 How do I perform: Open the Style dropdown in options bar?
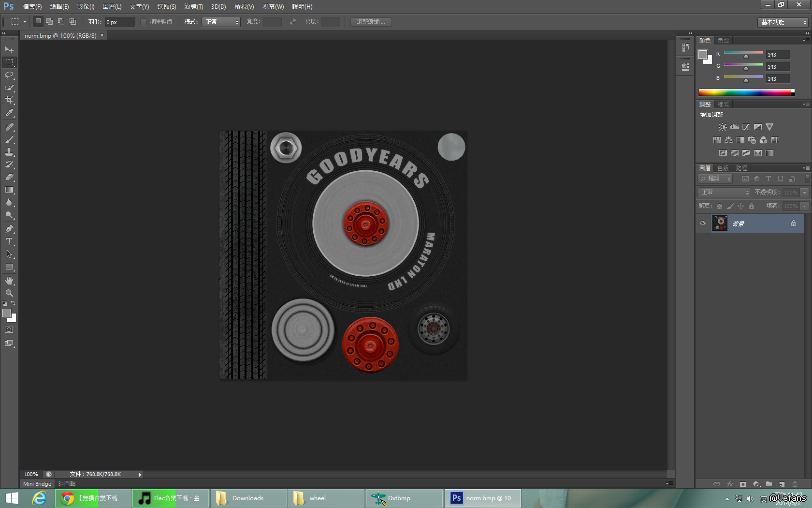click(221, 22)
